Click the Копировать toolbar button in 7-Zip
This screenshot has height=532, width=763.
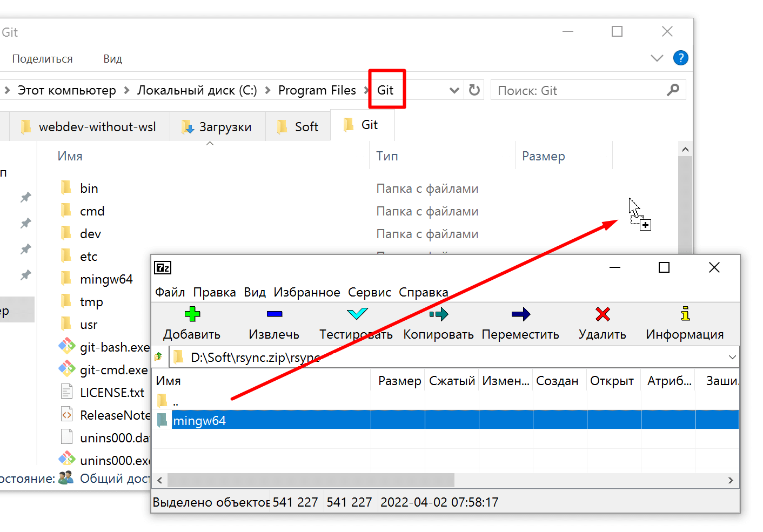(438, 324)
